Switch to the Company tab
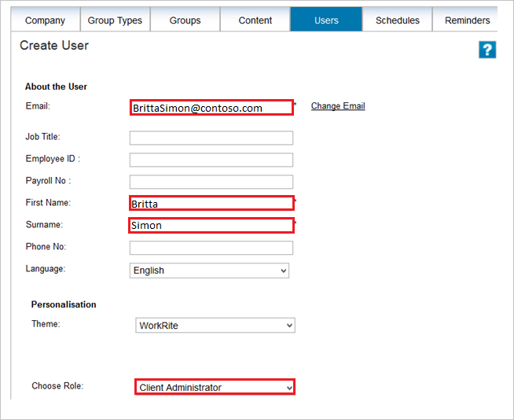 (46, 20)
